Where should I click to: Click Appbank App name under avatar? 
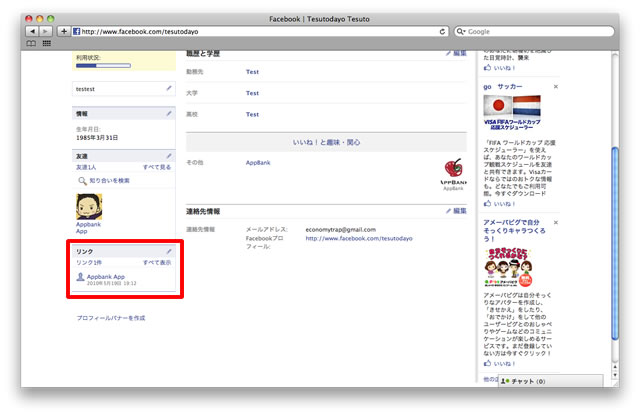tap(88, 228)
